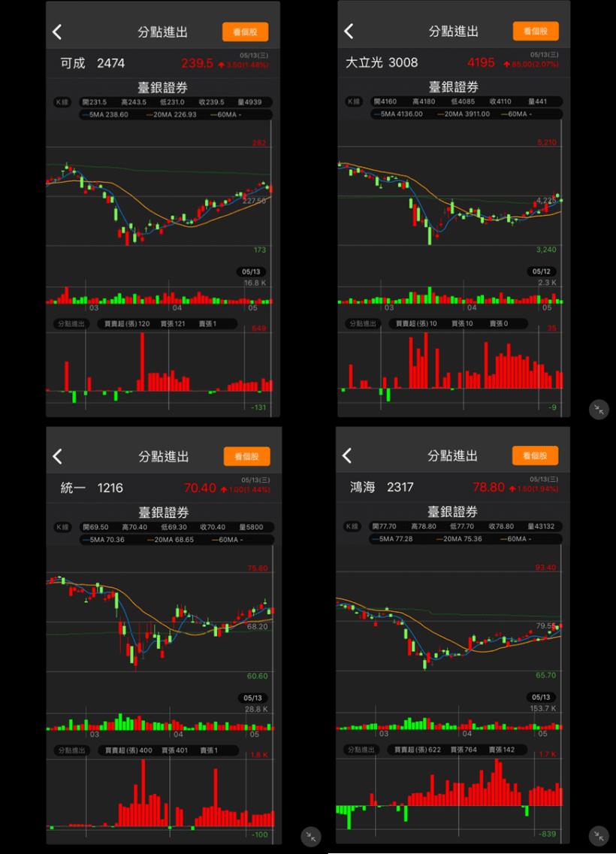Tap the collapse icon beside the 大立光 panel
Viewport: 616px width, 854px height.
click(x=599, y=410)
